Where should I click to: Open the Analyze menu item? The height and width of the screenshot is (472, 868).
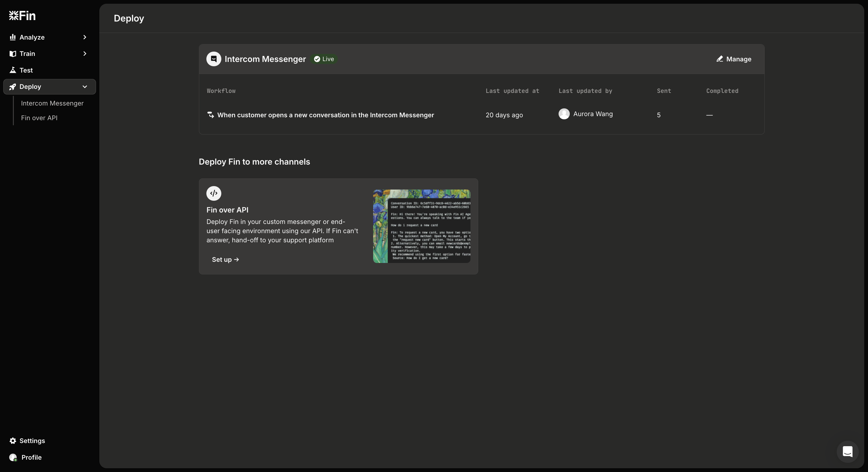(50, 37)
